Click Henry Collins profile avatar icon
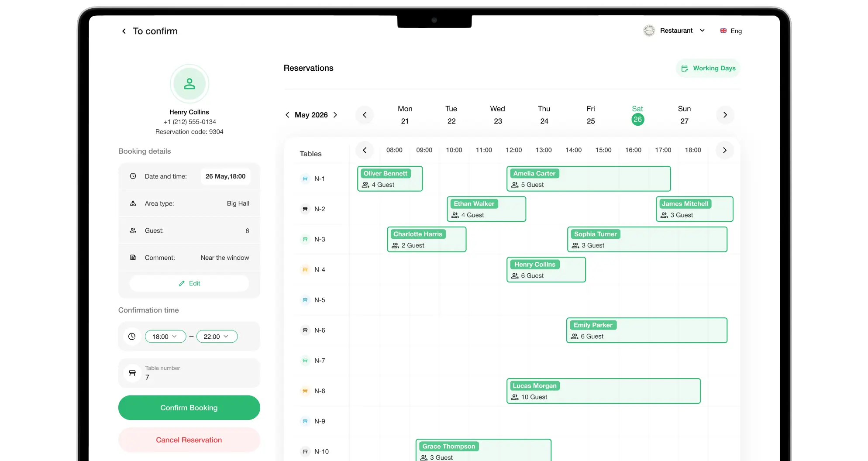868x461 pixels. [189, 84]
